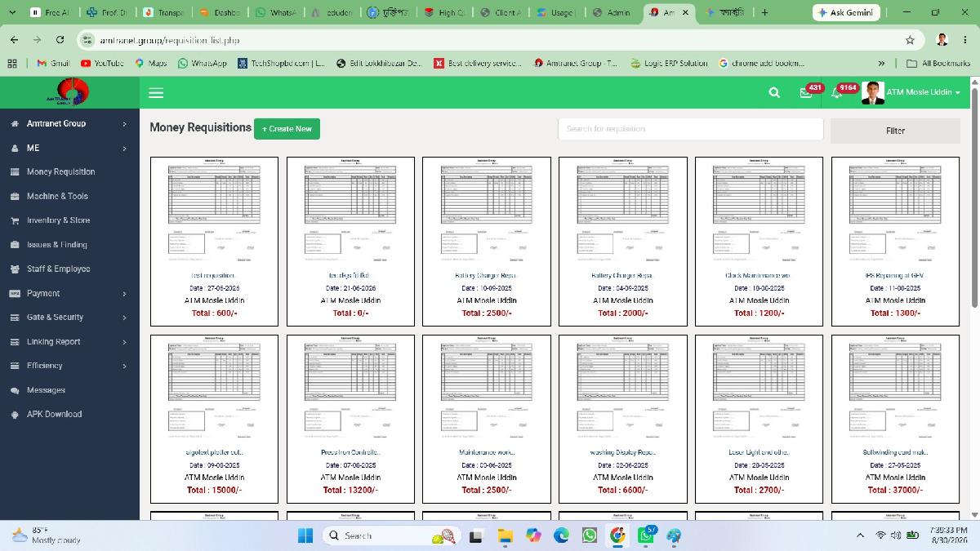The image size is (980, 551).
Task: Open notifications bell with 9164 badge
Action: click(x=837, y=93)
